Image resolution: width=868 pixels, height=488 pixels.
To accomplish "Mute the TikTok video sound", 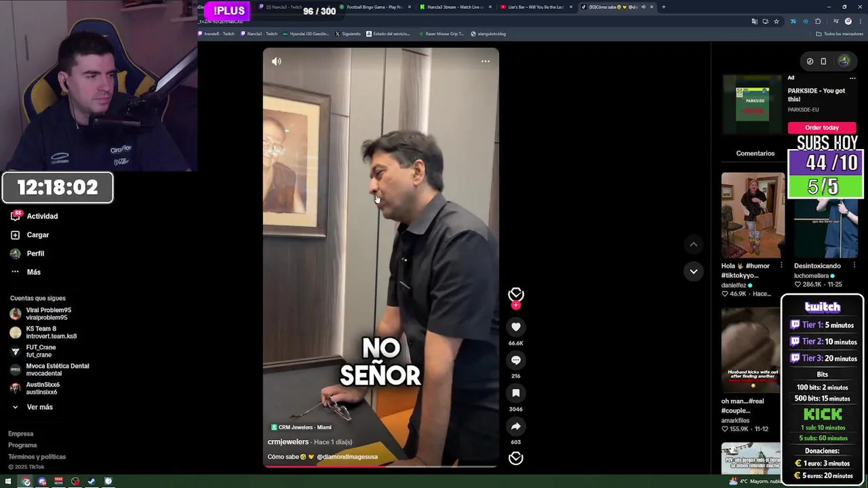I will 276,61.
